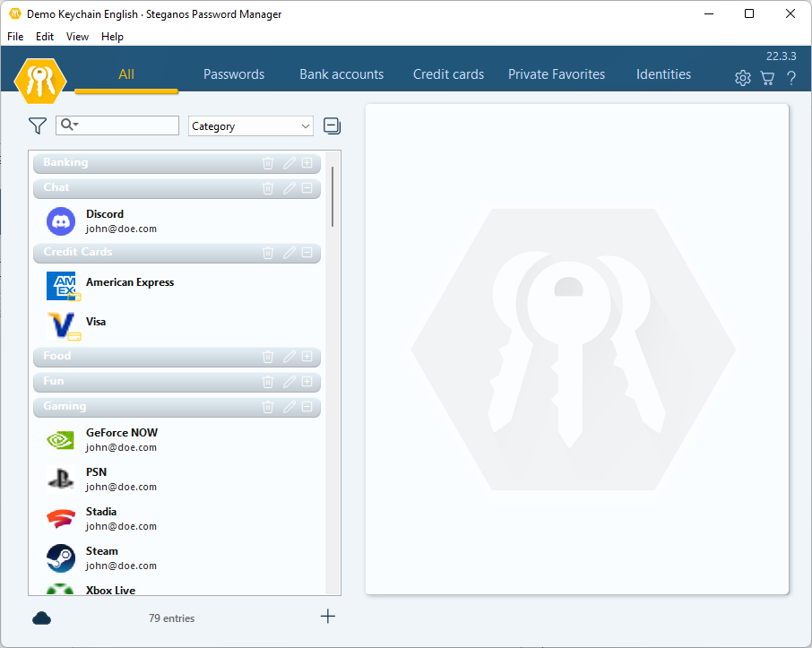Viewport: 812px width, 648px height.
Task: Switch to the Private Favorites tab
Action: click(557, 74)
